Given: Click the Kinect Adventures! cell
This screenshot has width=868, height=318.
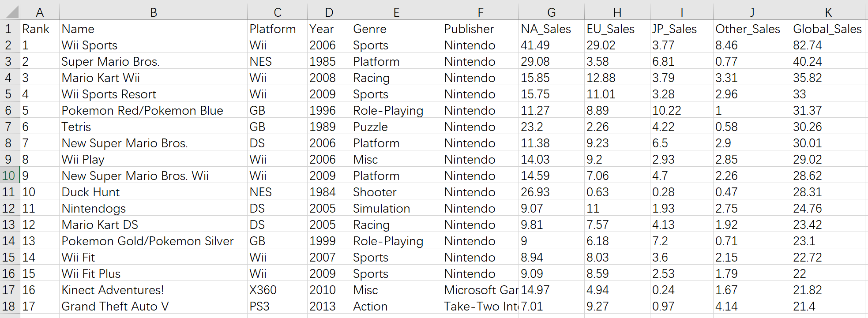Looking at the screenshot, I should point(113,290).
